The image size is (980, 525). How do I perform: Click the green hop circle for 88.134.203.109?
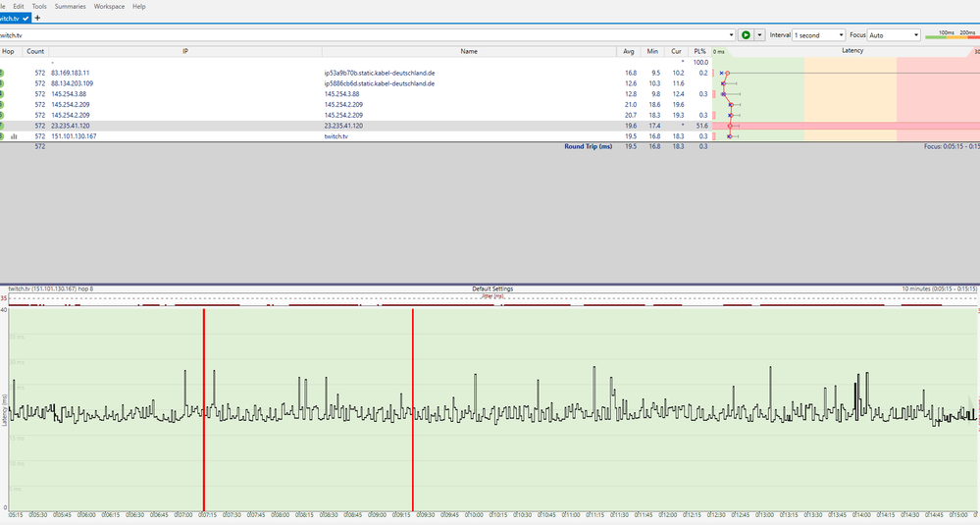pos(1,83)
